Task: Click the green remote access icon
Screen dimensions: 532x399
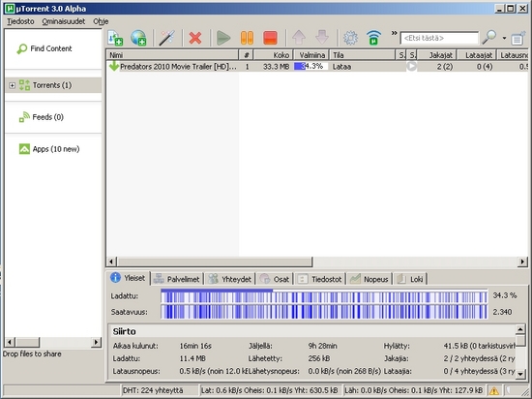Action: pyautogui.click(x=374, y=38)
